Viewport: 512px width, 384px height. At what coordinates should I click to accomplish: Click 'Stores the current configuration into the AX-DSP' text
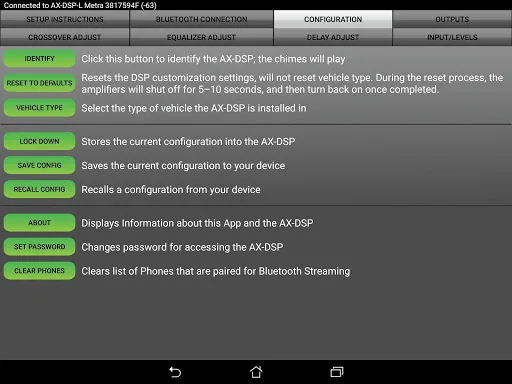click(188, 142)
